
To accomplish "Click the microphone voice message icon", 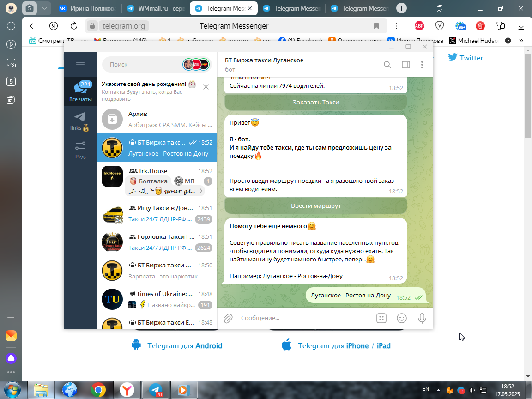I will 422,318.
